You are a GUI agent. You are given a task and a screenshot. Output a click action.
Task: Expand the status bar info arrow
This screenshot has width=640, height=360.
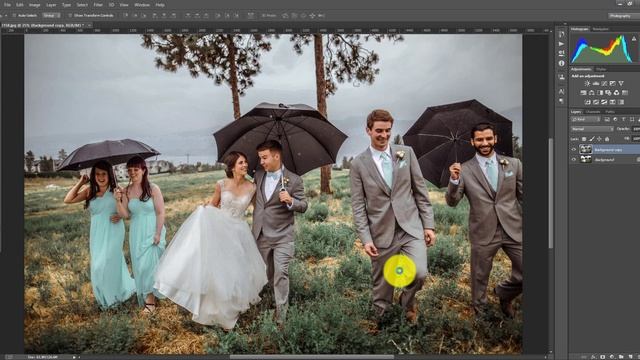click(x=75, y=357)
